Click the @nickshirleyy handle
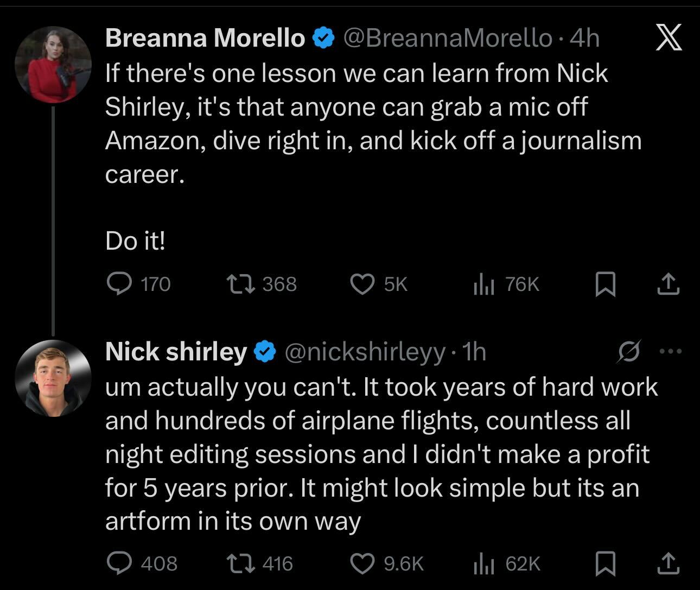 365,352
